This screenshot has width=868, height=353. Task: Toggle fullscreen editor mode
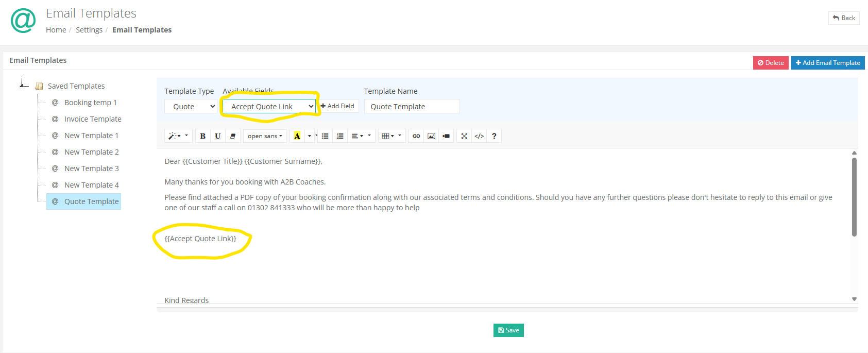464,136
